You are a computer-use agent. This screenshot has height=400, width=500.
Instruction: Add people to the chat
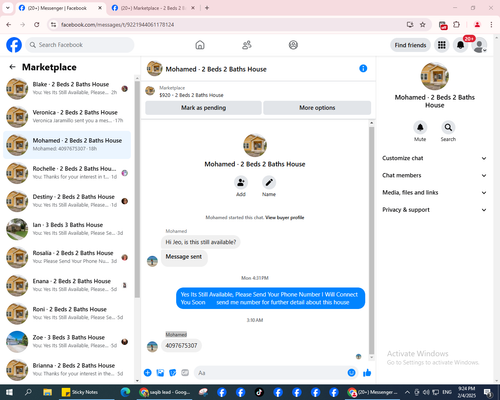click(x=241, y=183)
